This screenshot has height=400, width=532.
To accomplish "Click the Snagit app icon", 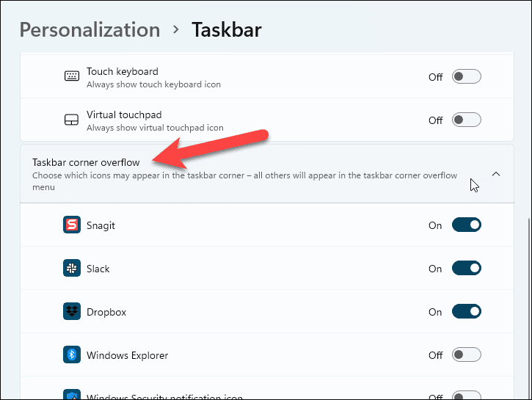I will click(72, 225).
